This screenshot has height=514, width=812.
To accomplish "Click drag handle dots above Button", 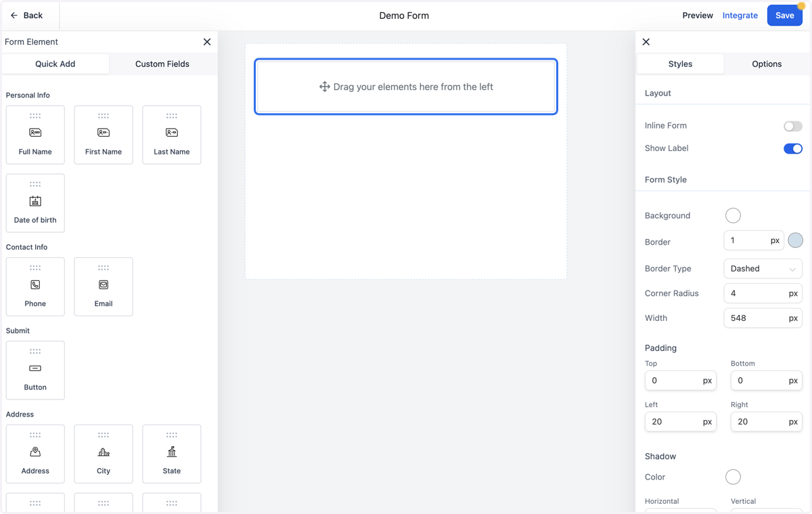I will (x=35, y=351).
